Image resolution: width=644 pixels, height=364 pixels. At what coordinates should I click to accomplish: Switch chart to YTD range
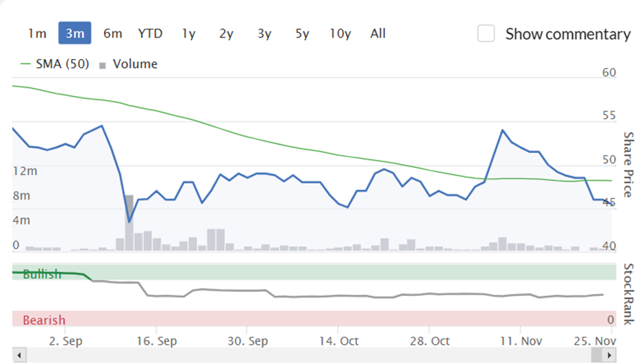pyautogui.click(x=150, y=34)
